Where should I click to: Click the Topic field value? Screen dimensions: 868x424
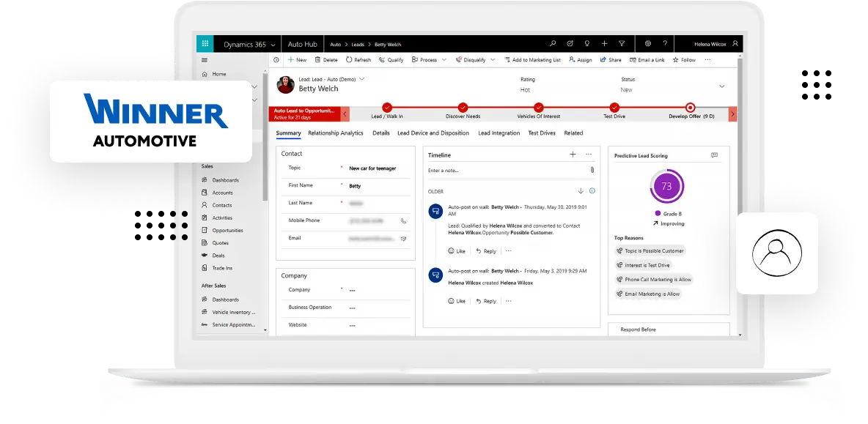coord(372,168)
